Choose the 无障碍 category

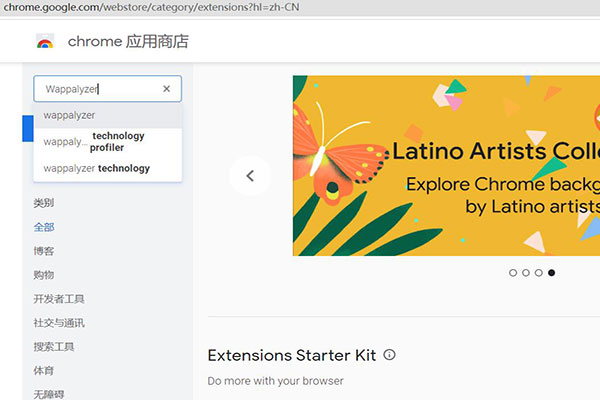point(49,394)
